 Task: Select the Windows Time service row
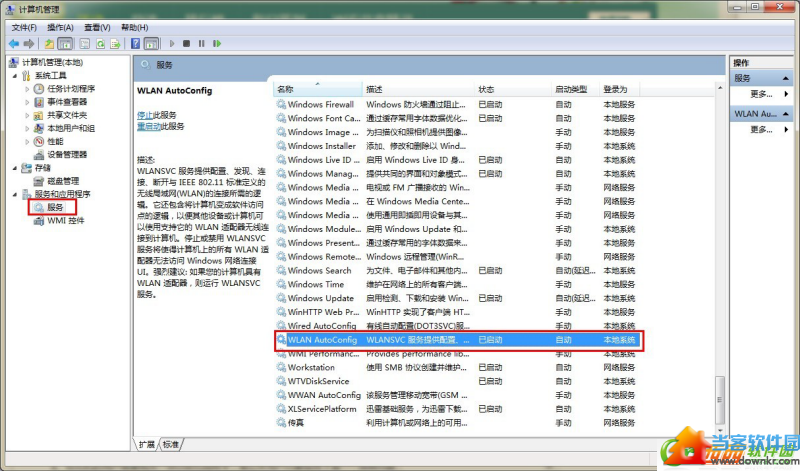pyautogui.click(x=458, y=284)
